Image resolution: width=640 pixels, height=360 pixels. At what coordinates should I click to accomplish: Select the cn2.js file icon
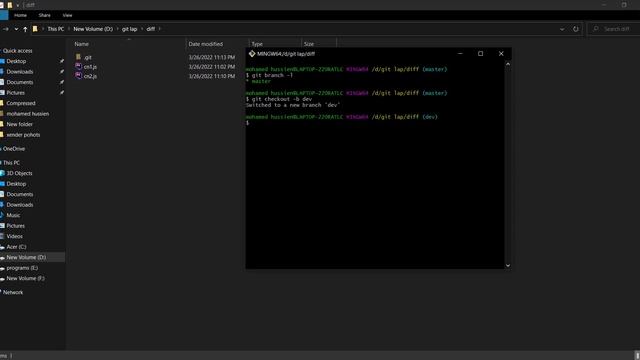pyautogui.click(x=78, y=76)
